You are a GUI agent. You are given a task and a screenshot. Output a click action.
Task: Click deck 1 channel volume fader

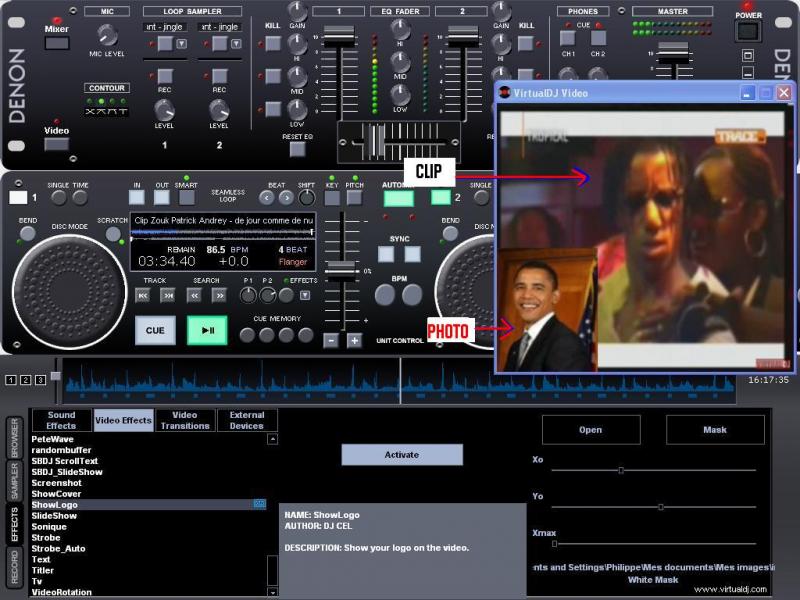339,36
